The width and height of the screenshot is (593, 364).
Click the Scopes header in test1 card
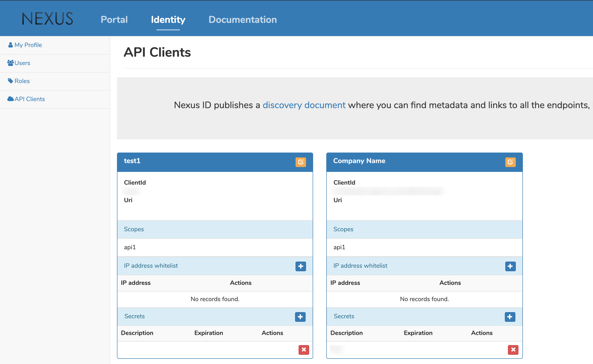pyautogui.click(x=134, y=229)
